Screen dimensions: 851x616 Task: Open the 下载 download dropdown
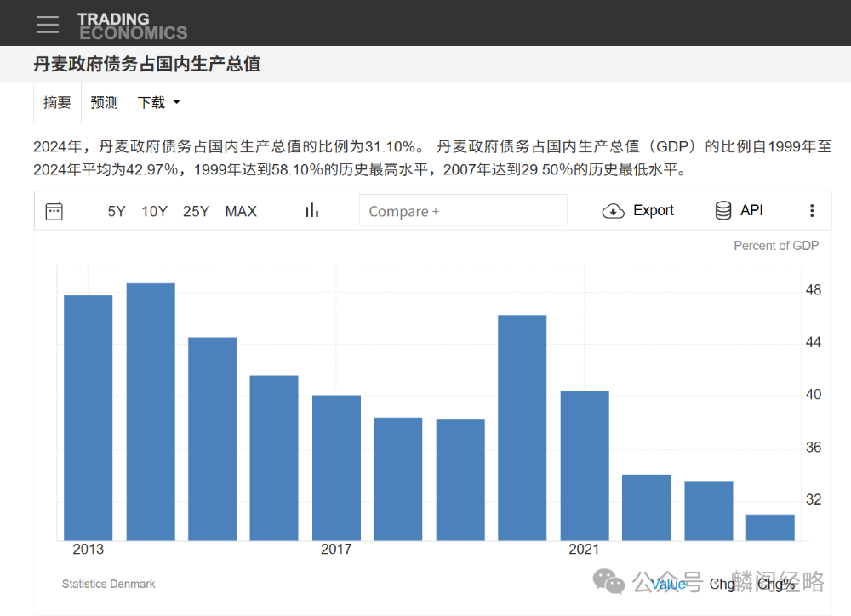pyautogui.click(x=158, y=102)
